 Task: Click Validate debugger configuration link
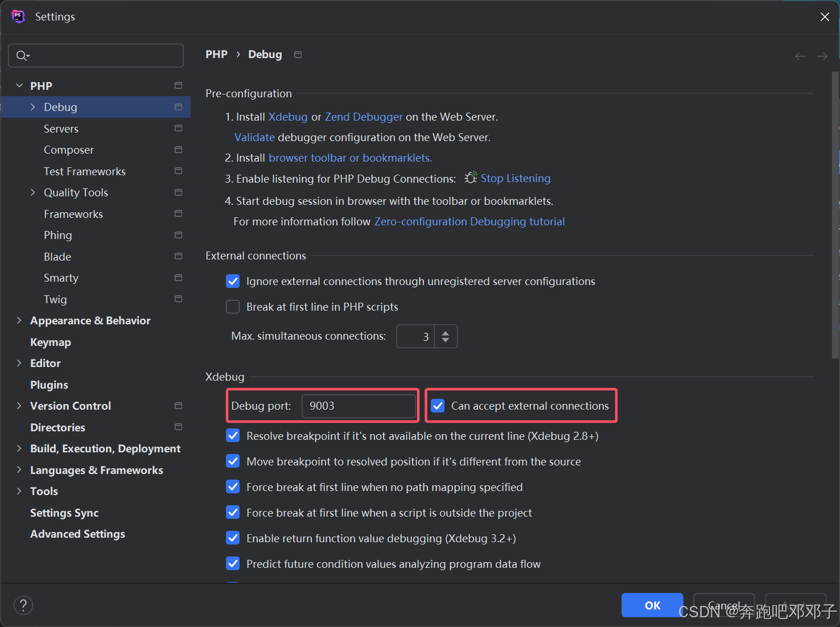[254, 137]
